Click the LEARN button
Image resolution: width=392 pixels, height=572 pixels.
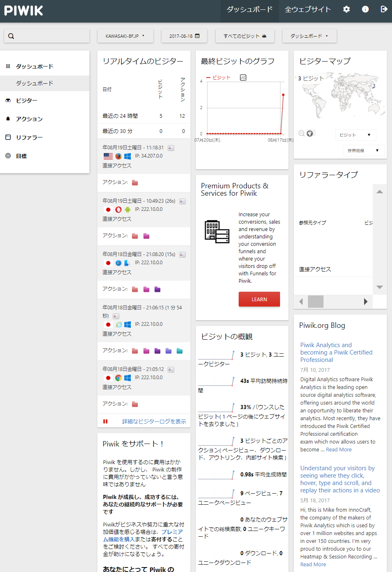259,299
